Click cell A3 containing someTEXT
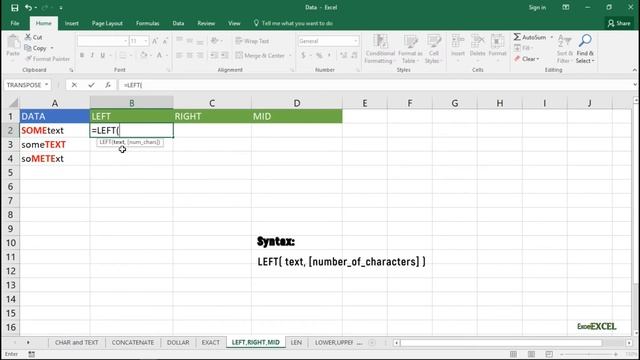This screenshot has height=360, width=640. click(x=55, y=144)
